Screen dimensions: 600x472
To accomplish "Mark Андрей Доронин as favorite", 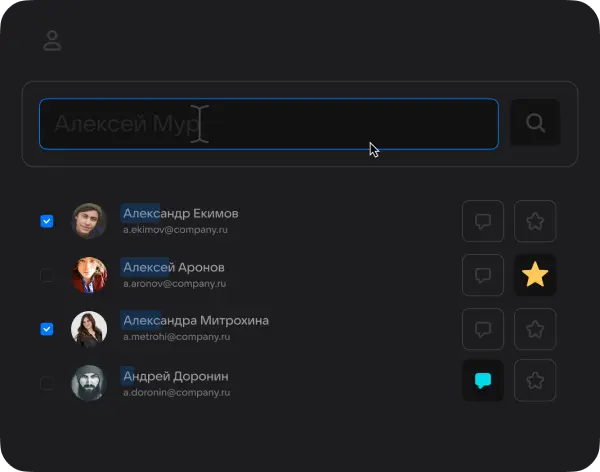I will click(535, 381).
